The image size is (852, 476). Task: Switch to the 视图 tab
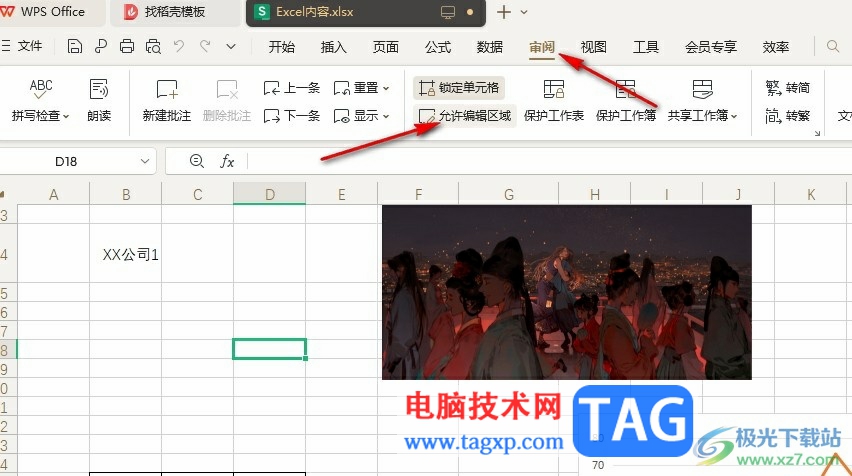593,47
